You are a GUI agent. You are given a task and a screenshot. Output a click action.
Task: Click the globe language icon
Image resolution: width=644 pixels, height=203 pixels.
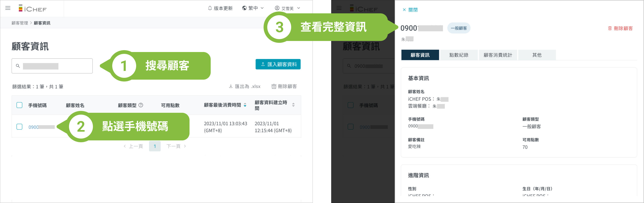point(244,8)
